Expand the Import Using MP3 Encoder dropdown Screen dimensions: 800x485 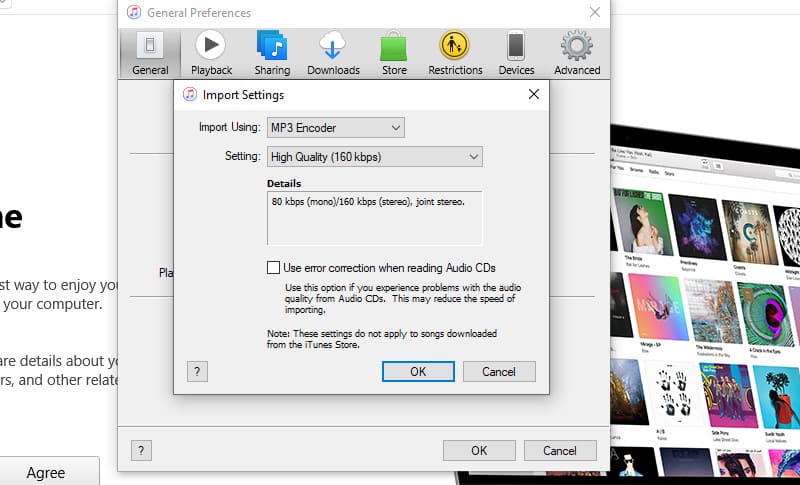(x=335, y=127)
